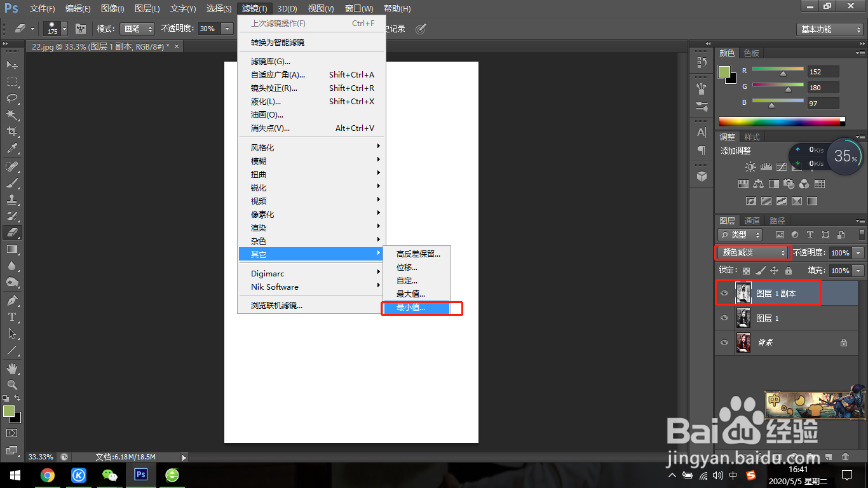
Task: Toggle visibility of 图层 1 layer
Action: (724, 318)
